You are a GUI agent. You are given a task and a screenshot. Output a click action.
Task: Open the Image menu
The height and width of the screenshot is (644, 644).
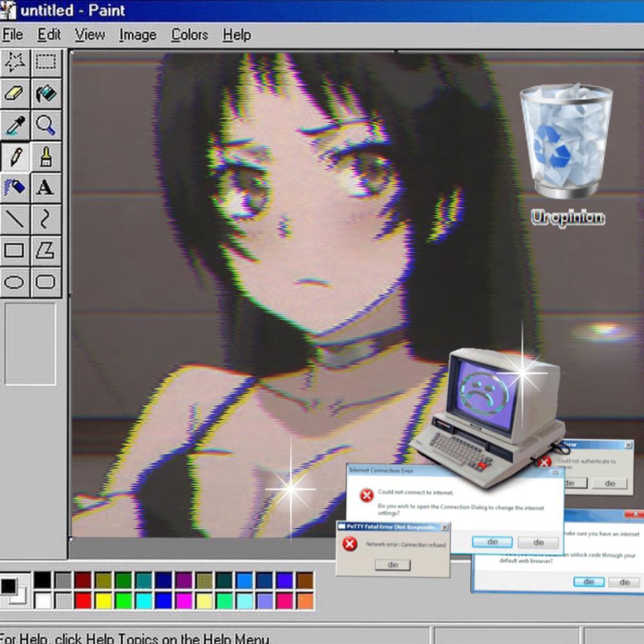(137, 35)
